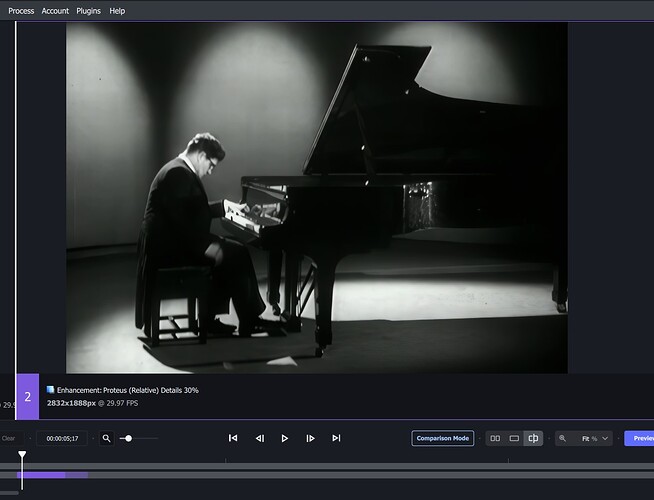Step forward one frame
The width and height of the screenshot is (654, 500).
(x=310, y=438)
